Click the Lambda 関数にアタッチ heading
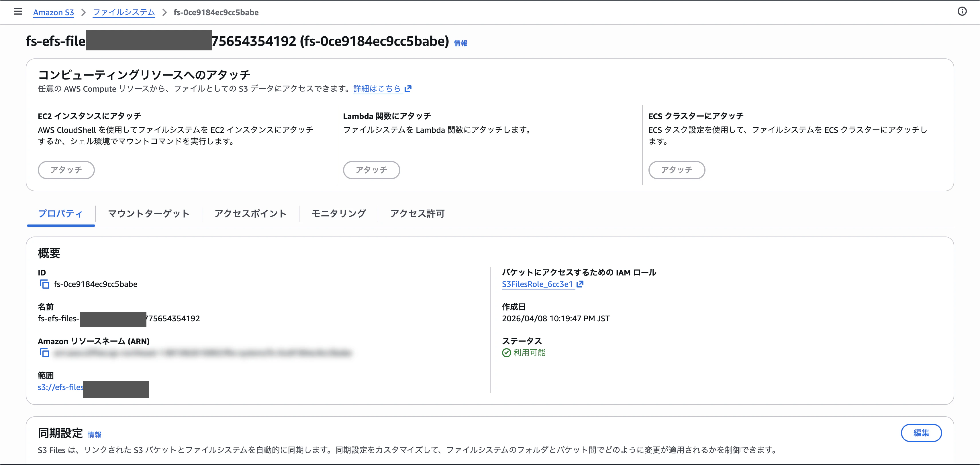The width and height of the screenshot is (980, 465). 387,116
